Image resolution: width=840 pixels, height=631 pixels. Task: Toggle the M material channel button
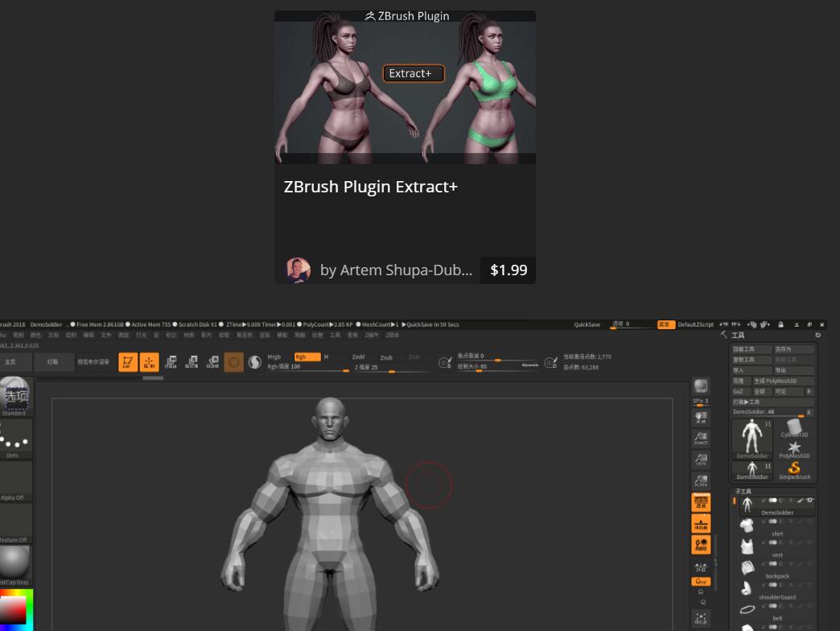[326, 357]
